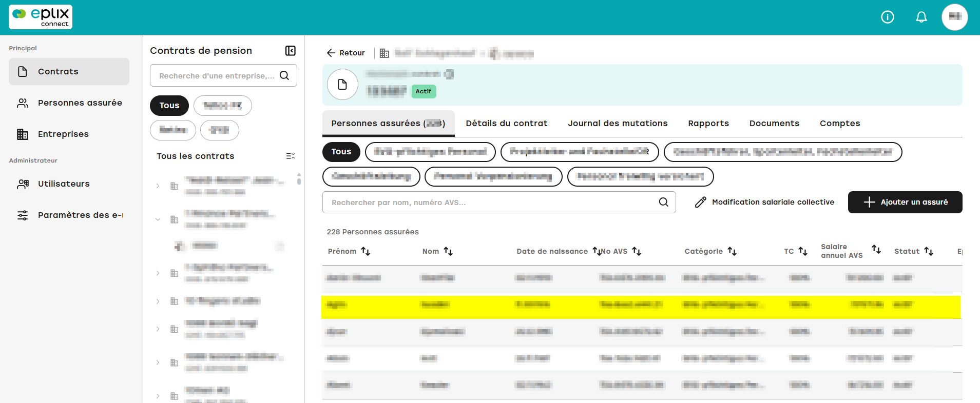
Task: Click the 228 Personnes assurées count text
Action: (373, 232)
